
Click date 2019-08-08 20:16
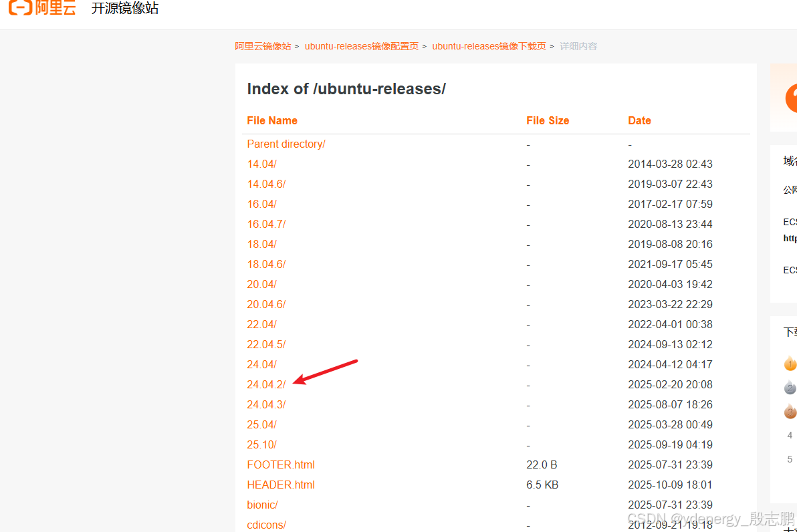click(x=670, y=245)
